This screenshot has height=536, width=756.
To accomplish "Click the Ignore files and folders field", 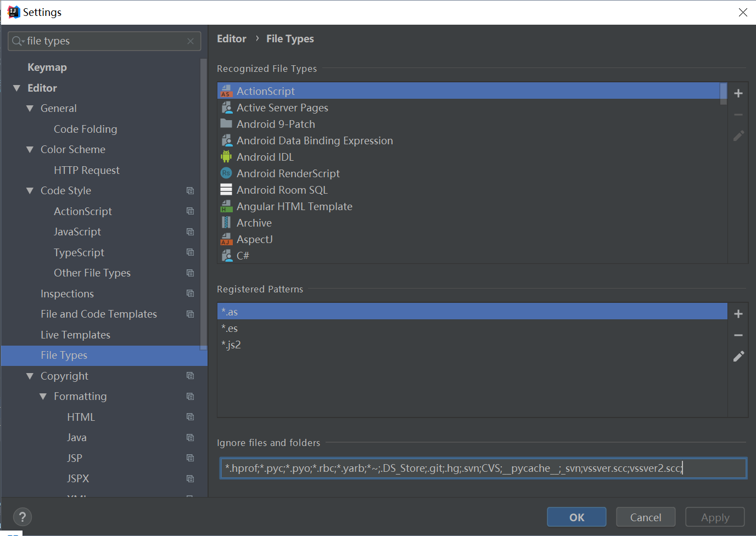I will pyautogui.click(x=483, y=468).
